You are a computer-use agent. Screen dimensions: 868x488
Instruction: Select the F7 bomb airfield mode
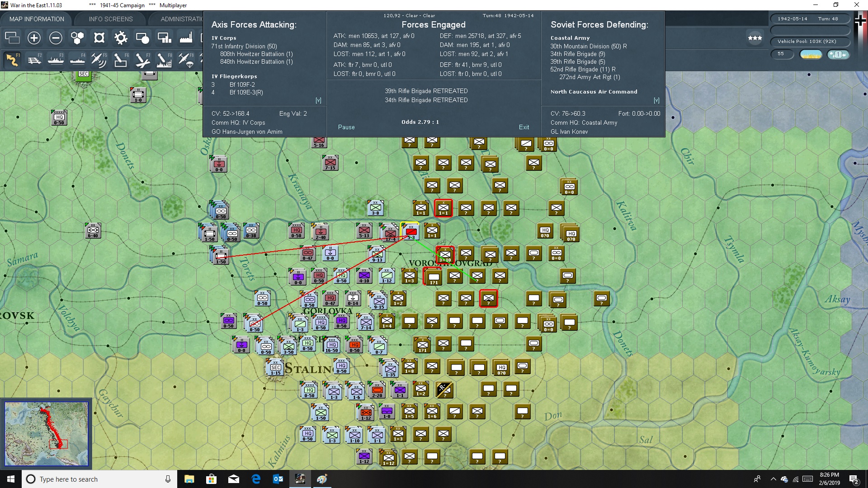[x=142, y=60]
